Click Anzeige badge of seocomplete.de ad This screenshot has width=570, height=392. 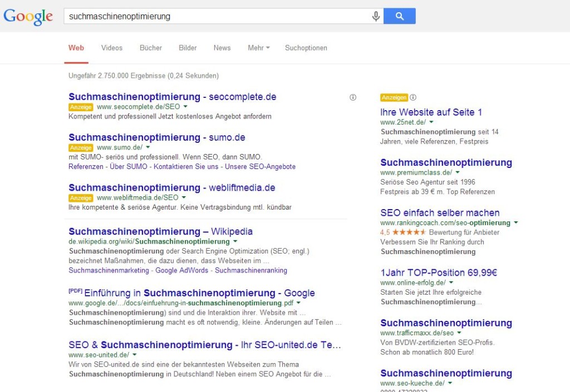coord(81,107)
